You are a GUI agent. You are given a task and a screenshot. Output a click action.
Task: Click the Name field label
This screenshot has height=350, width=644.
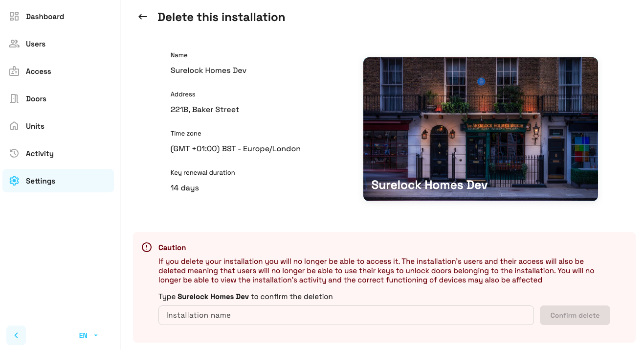click(179, 55)
